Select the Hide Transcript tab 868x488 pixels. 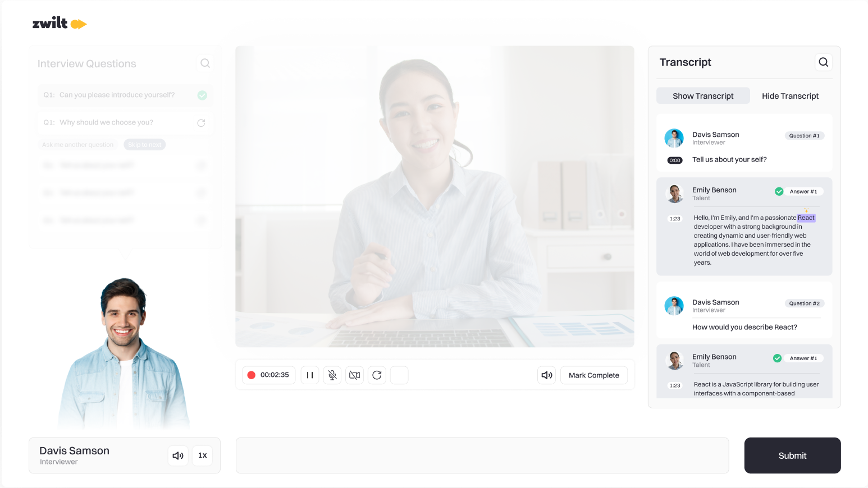point(790,96)
